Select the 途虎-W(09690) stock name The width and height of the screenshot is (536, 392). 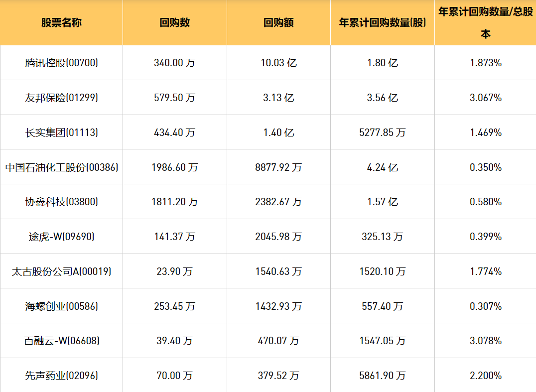click(61, 237)
